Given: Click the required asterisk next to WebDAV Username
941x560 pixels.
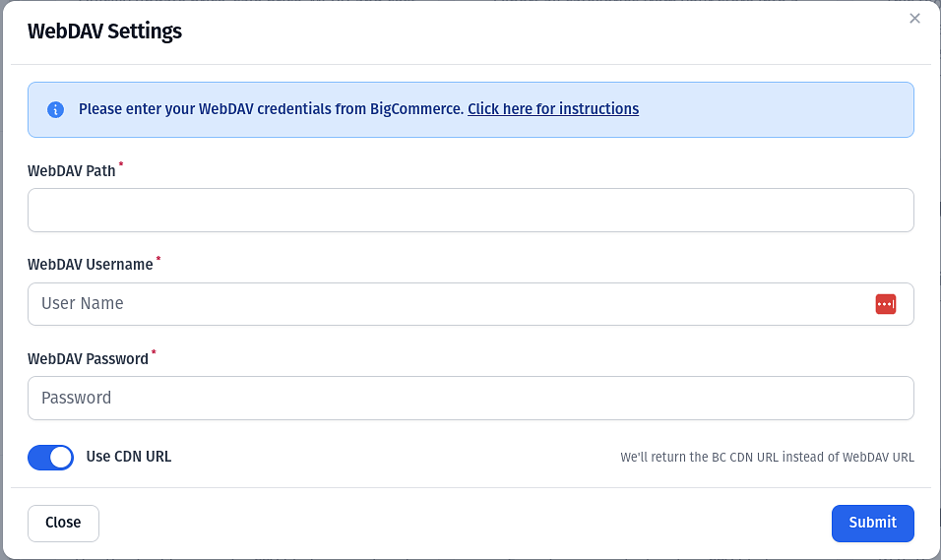Looking at the screenshot, I should 158,258.
